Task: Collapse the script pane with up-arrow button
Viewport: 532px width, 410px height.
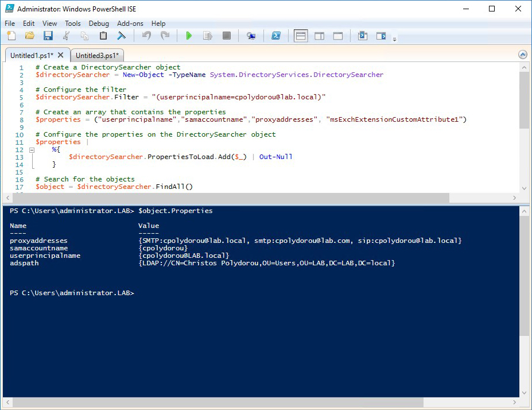Action: click(x=523, y=55)
